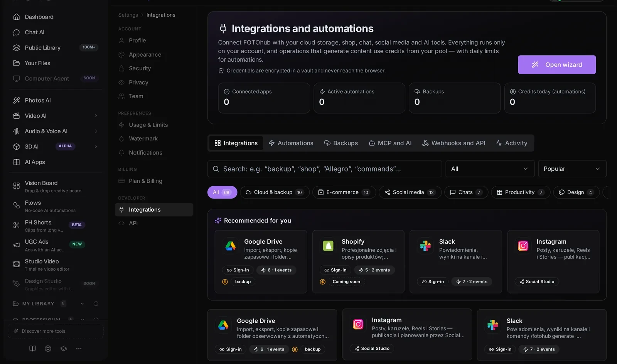
Task: Filter by Design category
Action: click(x=576, y=192)
